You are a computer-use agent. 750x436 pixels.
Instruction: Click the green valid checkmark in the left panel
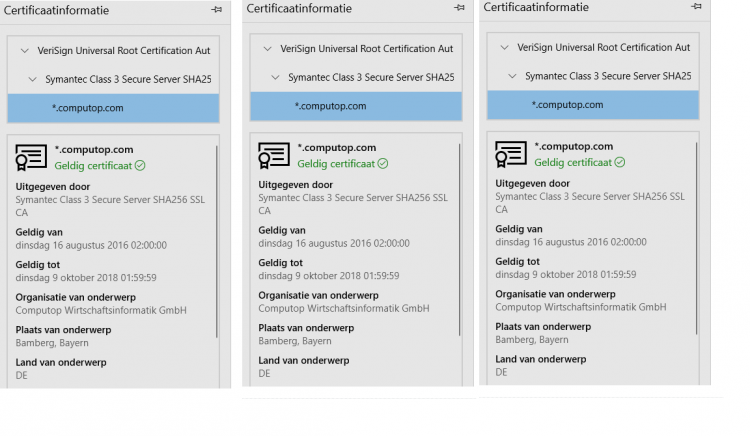coord(140,165)
